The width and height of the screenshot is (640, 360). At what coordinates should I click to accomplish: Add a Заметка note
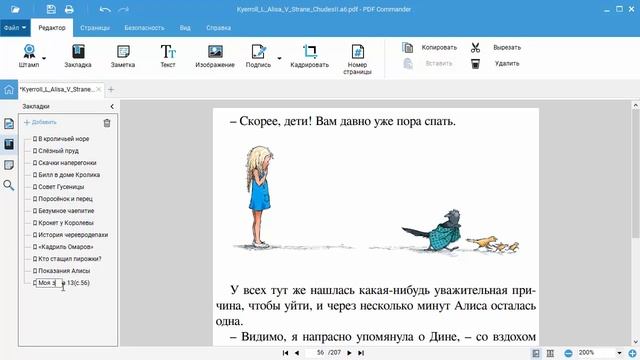click(123, 56)
